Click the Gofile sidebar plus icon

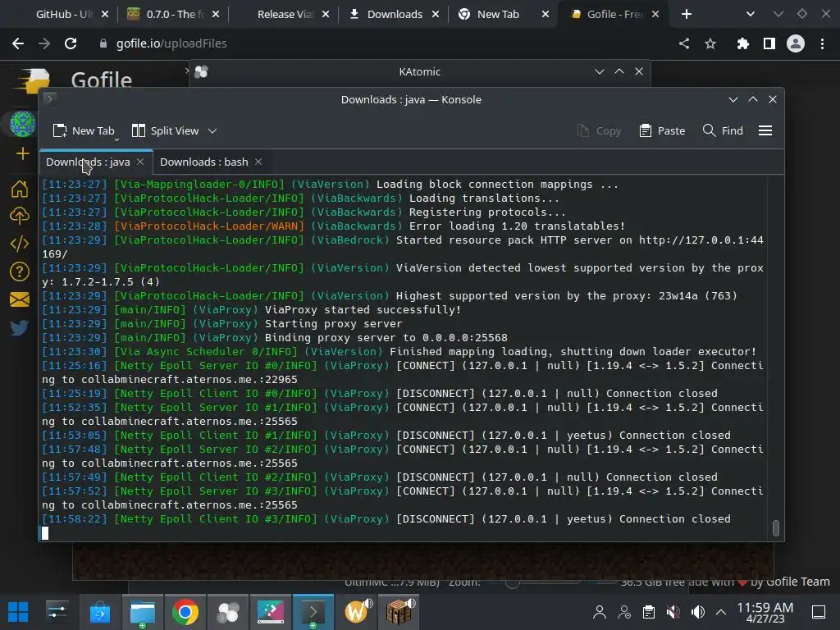22,153
